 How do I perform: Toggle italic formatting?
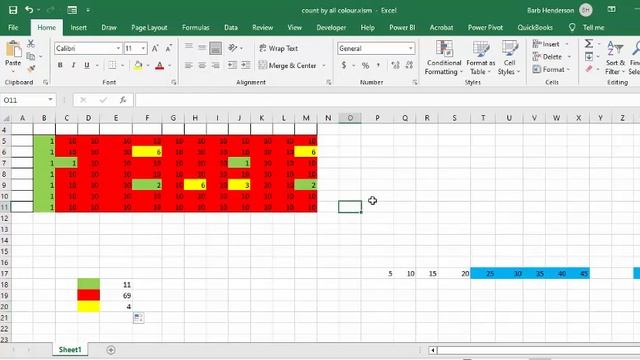point(73,65)
